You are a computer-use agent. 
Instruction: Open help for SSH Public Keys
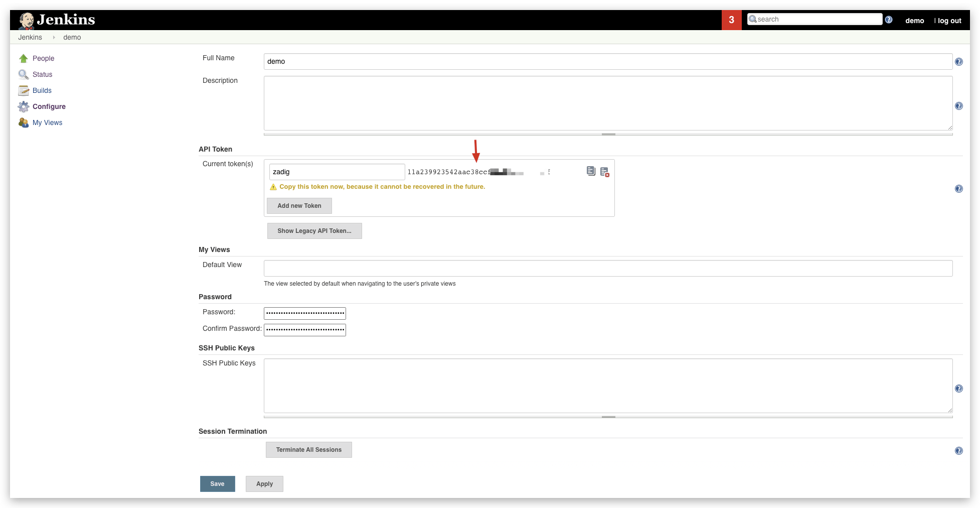pyautogui.click(x=958, y=389)
